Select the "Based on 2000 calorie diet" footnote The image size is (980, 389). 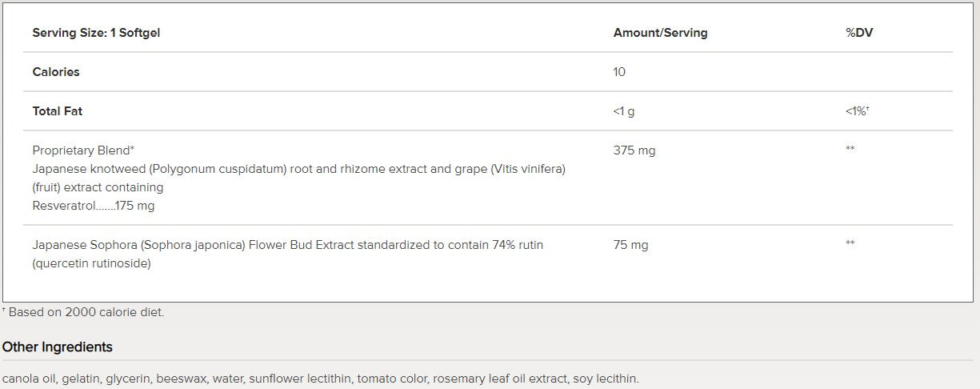(86, 312)
